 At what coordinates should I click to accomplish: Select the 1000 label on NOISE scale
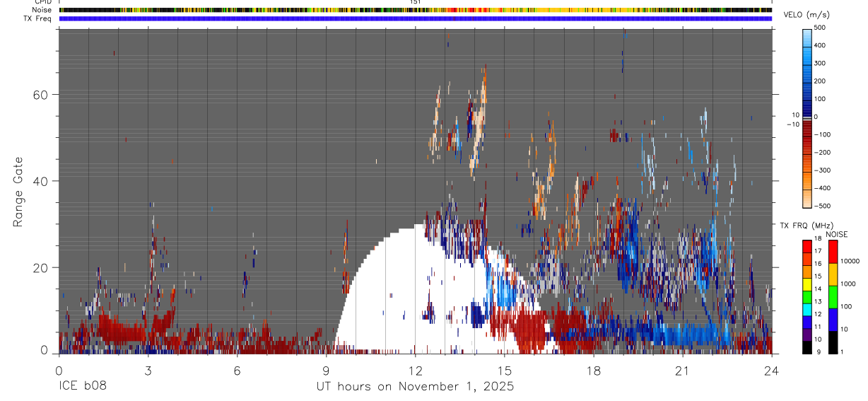[848, 284]
